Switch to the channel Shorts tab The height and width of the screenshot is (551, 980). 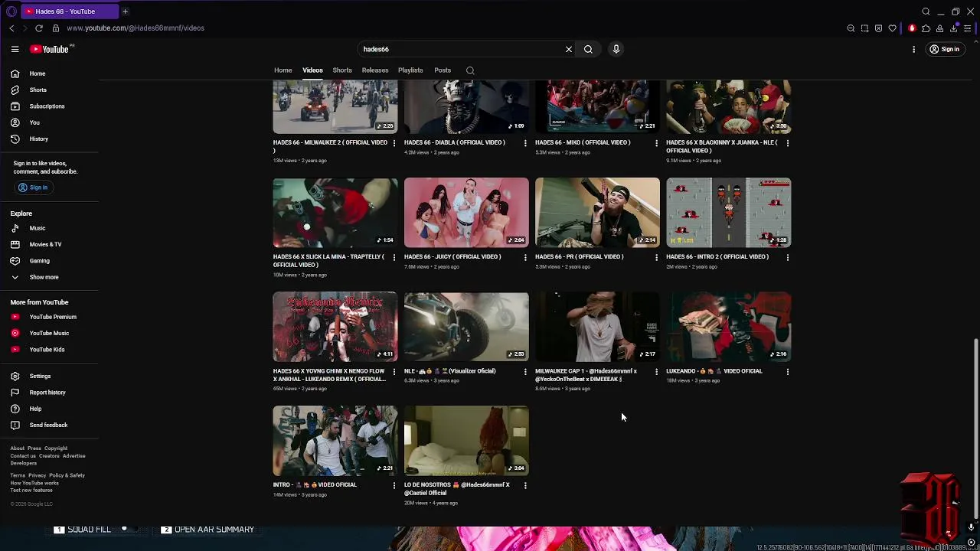[342, 70]
